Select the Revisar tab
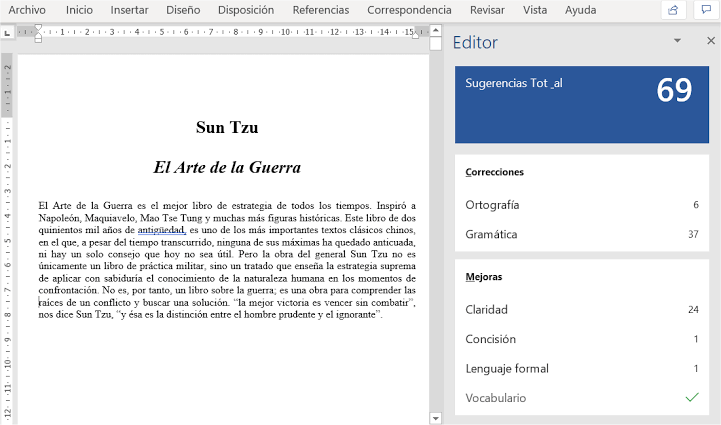 pyautogui.click(x=487, y=10)
